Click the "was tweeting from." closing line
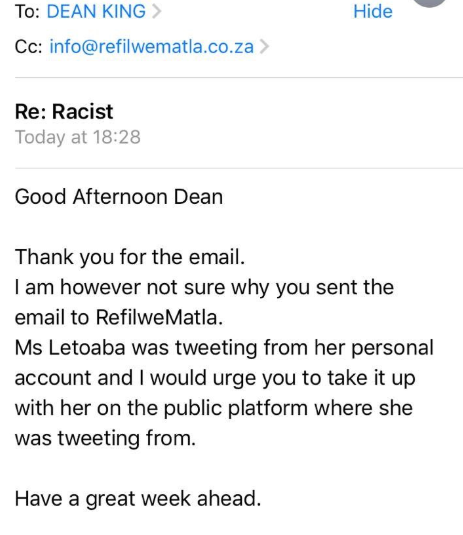 click(105, 438)
